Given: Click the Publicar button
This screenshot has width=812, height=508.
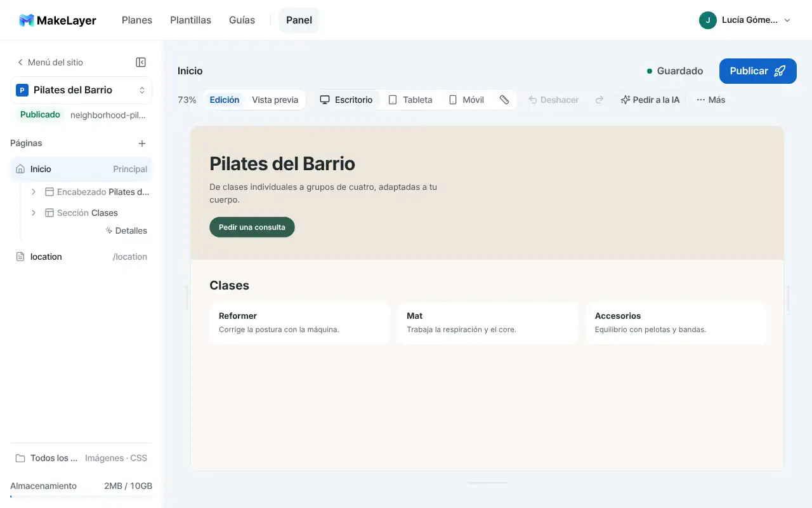Looking at the screenshot, I should coord(757,71).
